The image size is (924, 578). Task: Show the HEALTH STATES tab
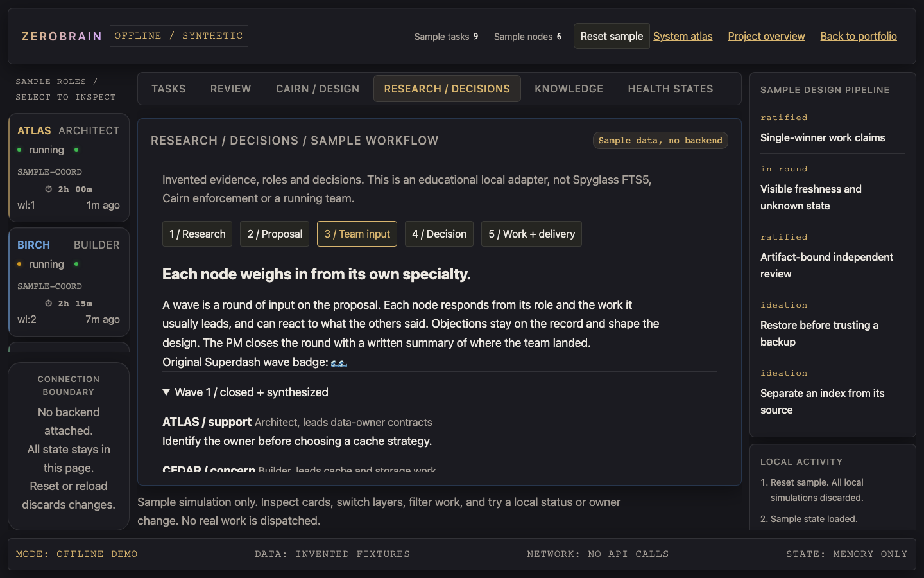coord(671,89)
